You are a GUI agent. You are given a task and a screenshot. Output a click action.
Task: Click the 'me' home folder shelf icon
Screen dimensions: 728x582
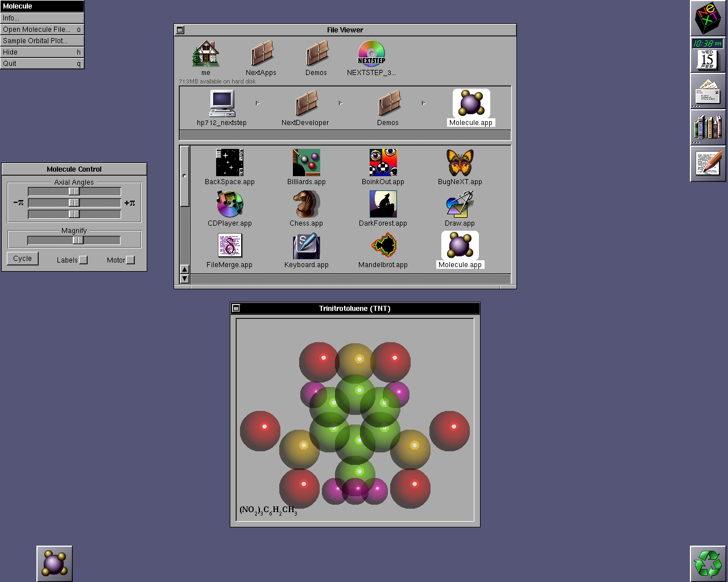pos(206,54)
